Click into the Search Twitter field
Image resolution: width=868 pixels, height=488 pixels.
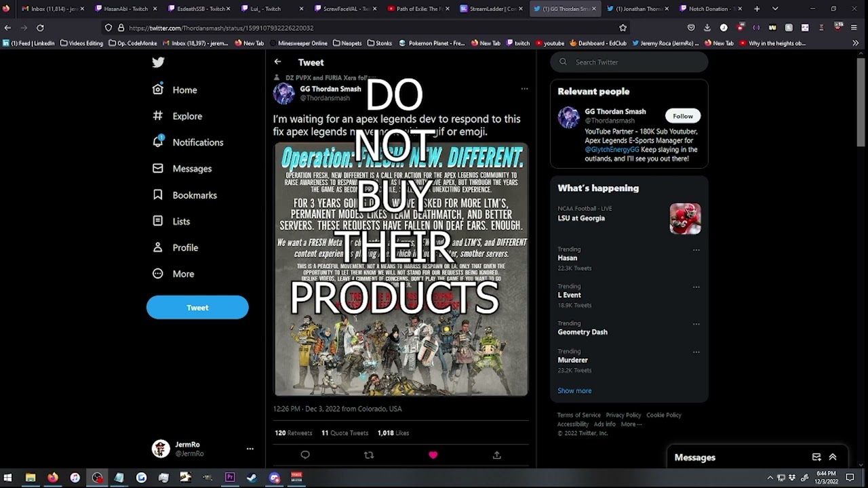629,62
